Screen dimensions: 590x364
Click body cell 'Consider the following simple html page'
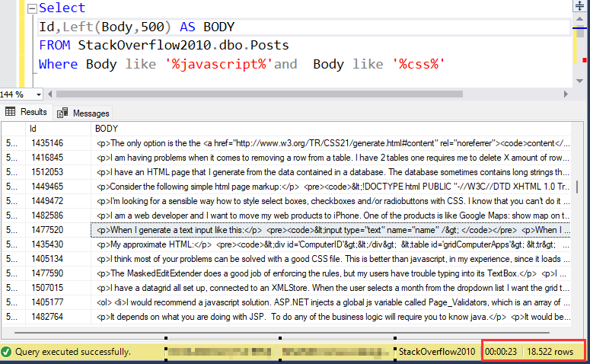pos(330,187)
